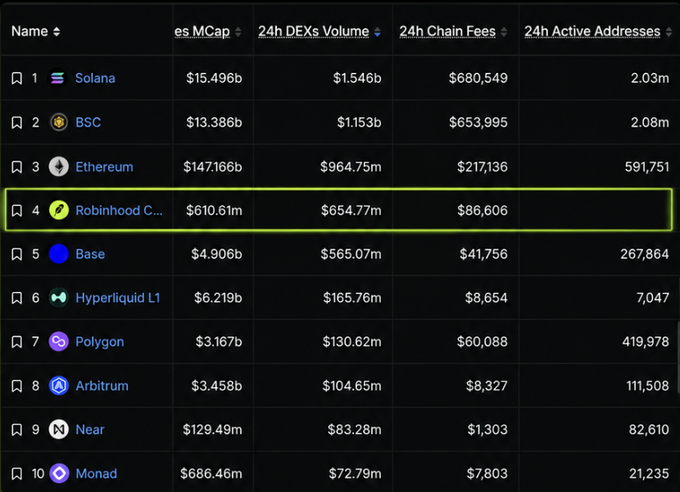The image size is (680, 492).
Task: Open the Arbitrum chain link
Action: (x=102, y=386)
